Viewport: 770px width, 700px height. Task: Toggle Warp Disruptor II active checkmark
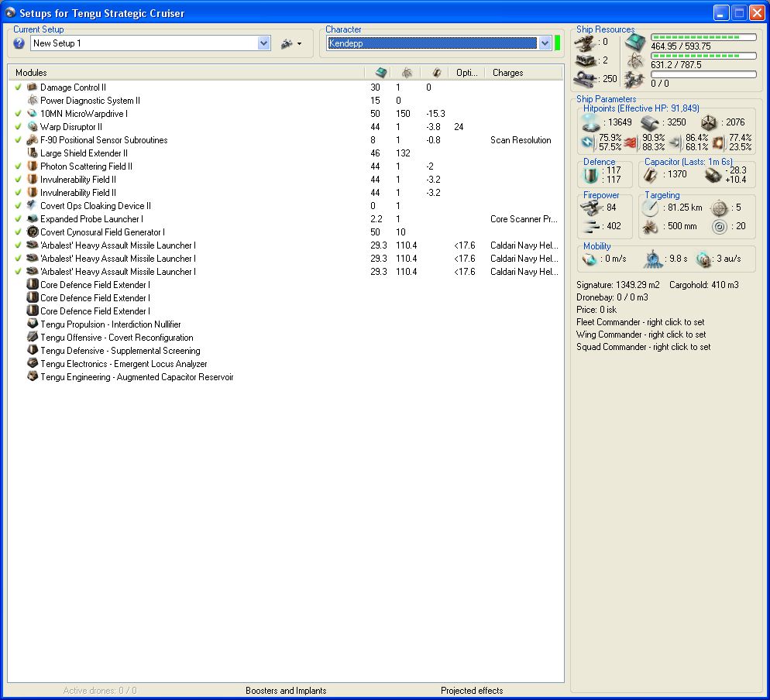(18, 127)
